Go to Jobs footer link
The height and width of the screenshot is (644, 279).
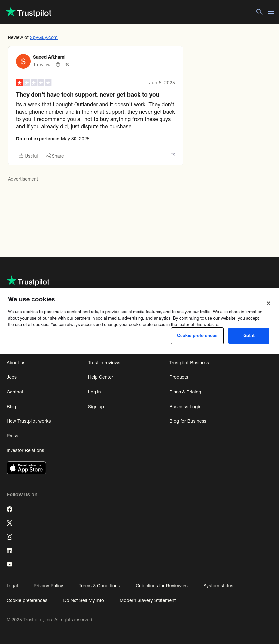pos(11,377)
